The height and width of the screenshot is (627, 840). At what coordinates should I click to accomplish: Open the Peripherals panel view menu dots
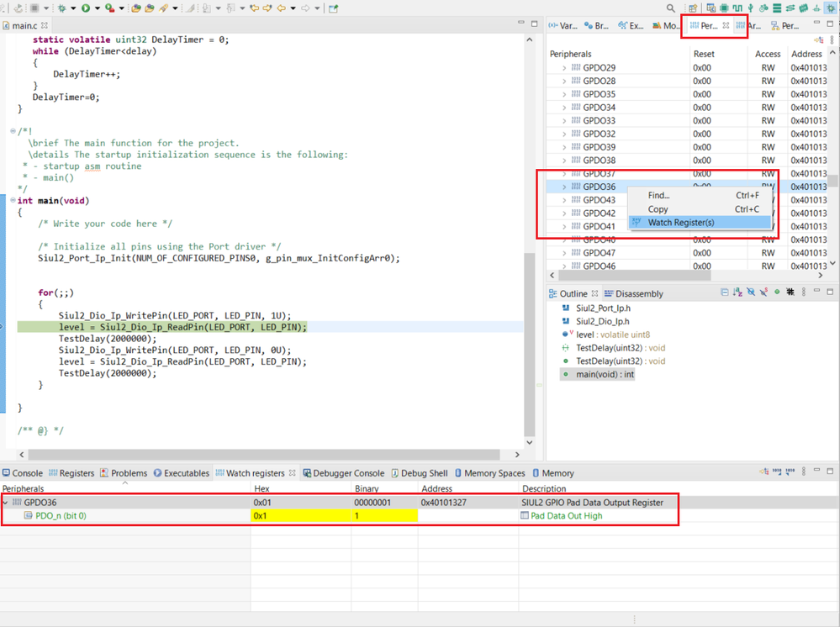pyautogui.click(x=832, y=40)
